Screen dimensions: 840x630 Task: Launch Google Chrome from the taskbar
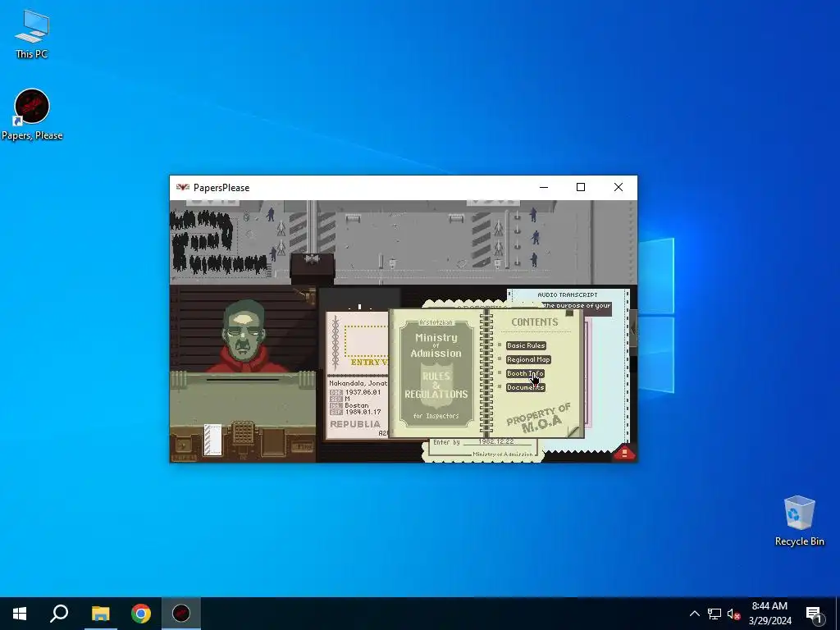(141, 614)
